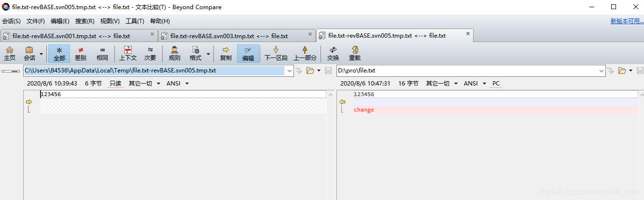Open the 规则 rules referee icon
The image size is (644, 200).
coord(175,54)
